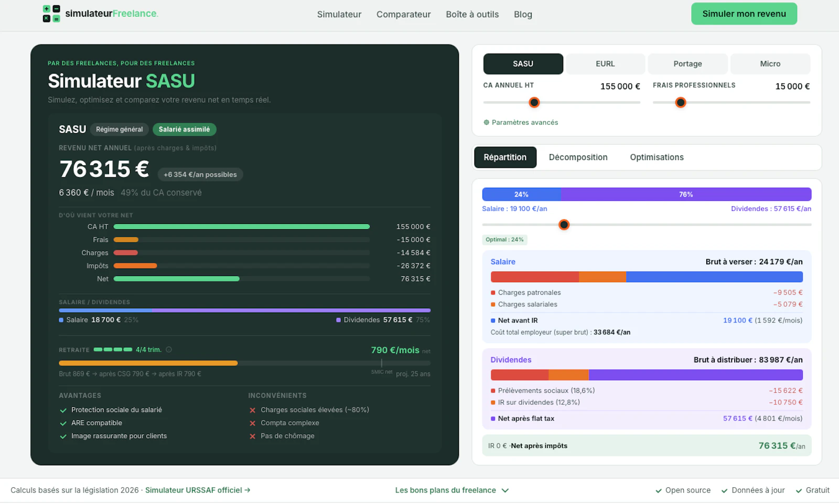
Task: Click the Frais professionnels value 15 000 €
Action: [x=792, y=87]
